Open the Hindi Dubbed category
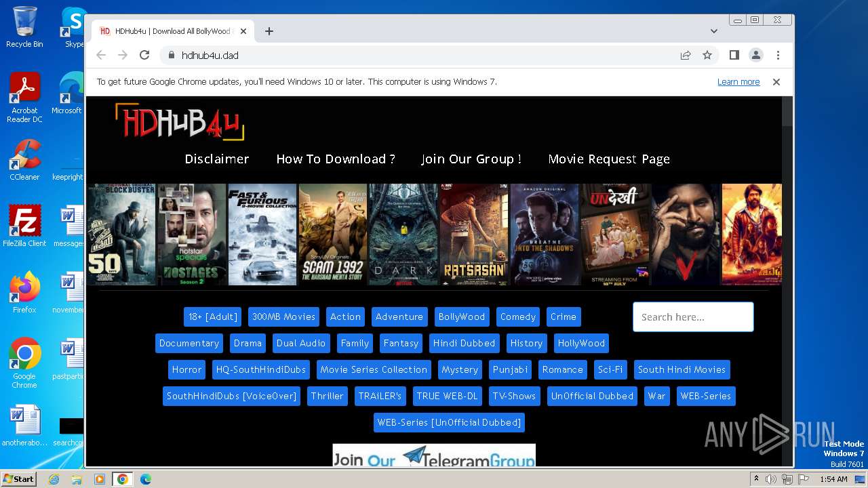This screenshot has height=488, width=868. (x=465, y=343)
